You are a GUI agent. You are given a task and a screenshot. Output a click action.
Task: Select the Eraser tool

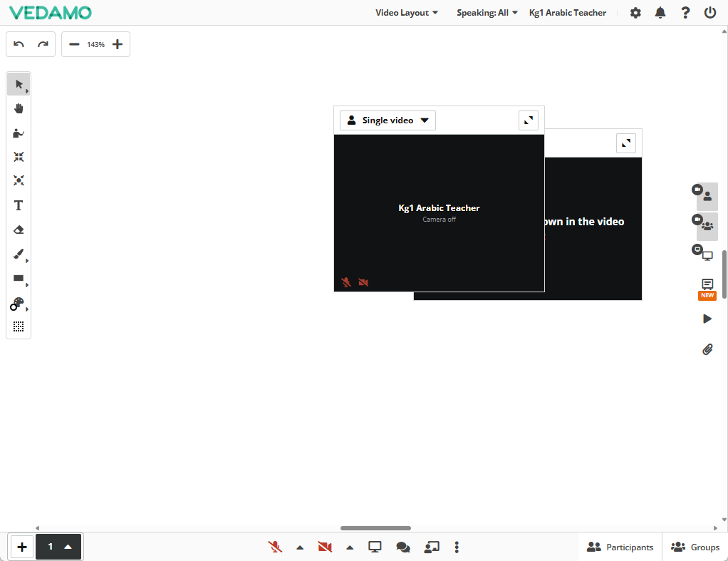[19, 230]
